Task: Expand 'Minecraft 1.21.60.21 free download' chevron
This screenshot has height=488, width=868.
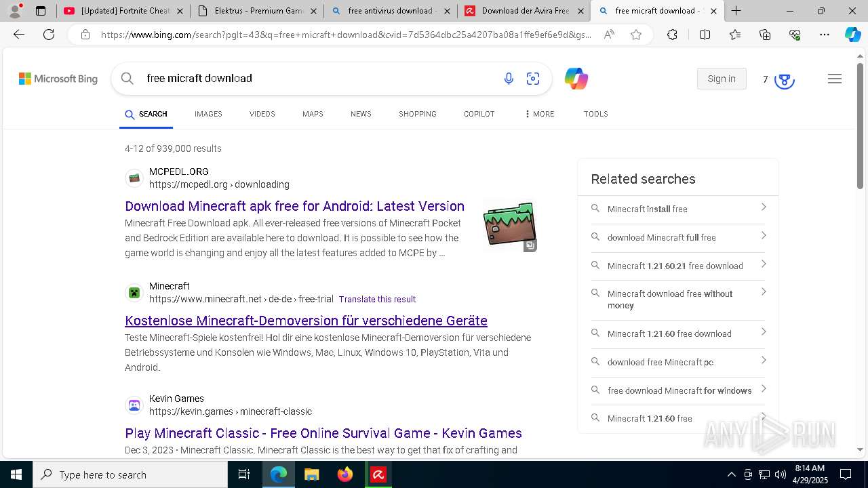Action: click(764, 264)
